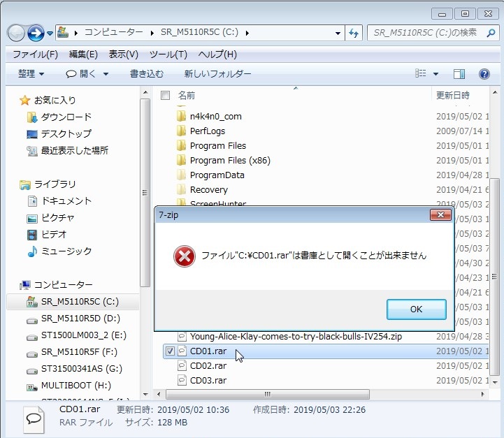Open the view options dropdown arrow

click(436, 74)
